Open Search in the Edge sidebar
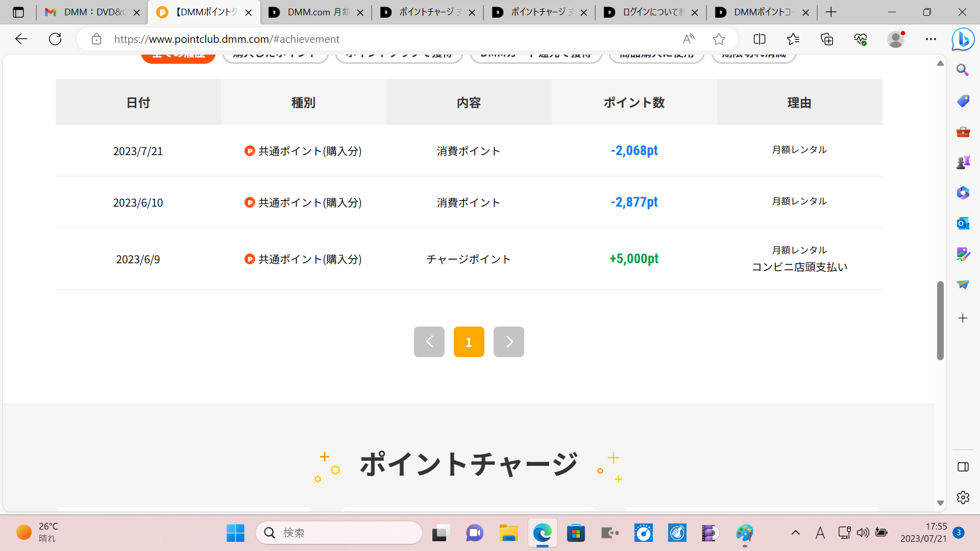 click(963, 70)
